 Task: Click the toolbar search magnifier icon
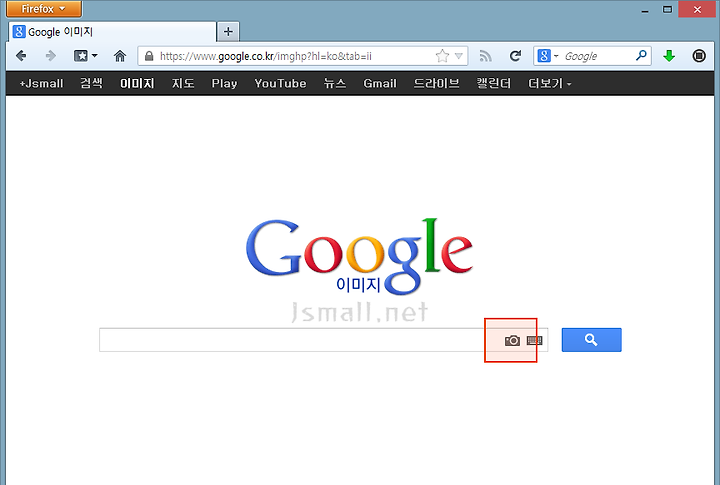point(641,56)
